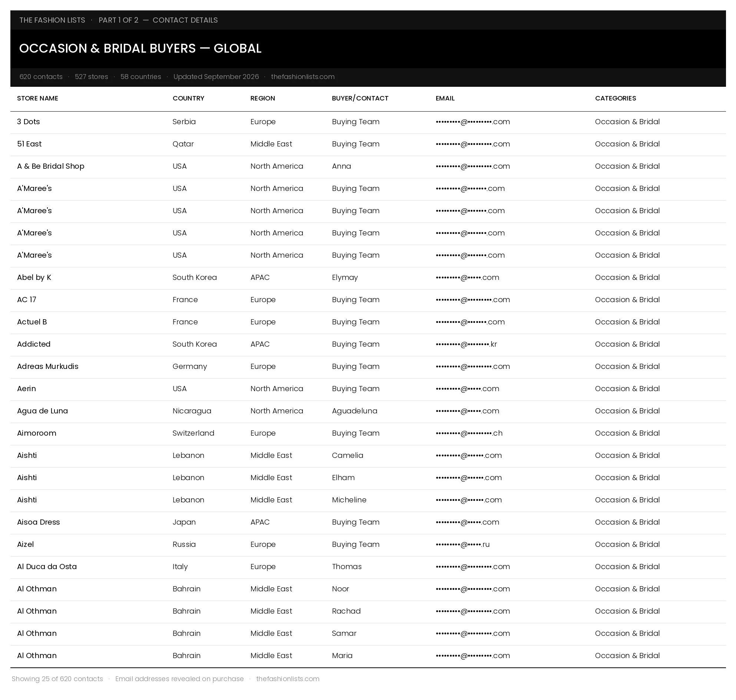Click the "Abel by K" store name
The image size is (736, 700).
click(34, 277)
